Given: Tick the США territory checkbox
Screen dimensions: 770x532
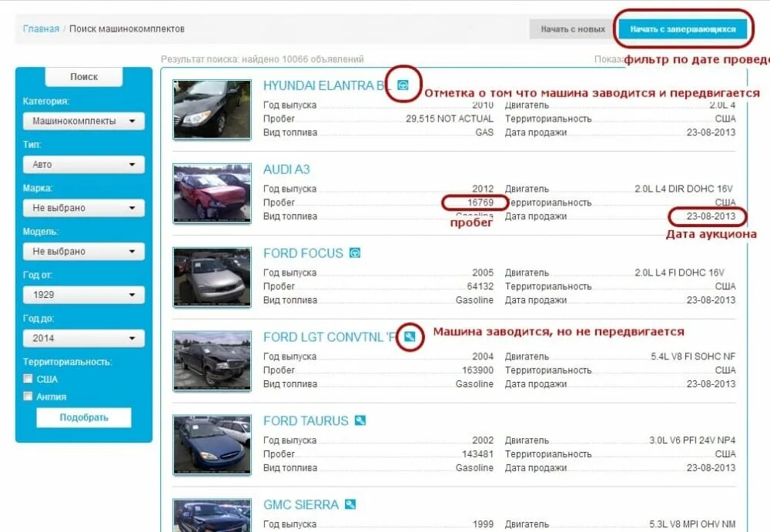Looking at the screenshot, I should point(28,379).
